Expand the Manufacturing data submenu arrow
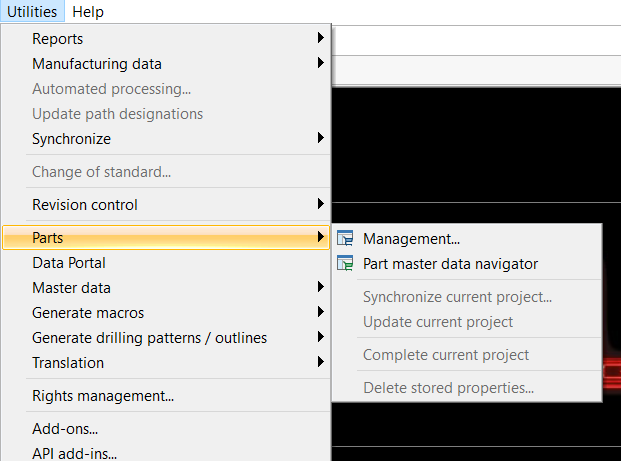This screenshot has height=461, width=621. (320, 63)
